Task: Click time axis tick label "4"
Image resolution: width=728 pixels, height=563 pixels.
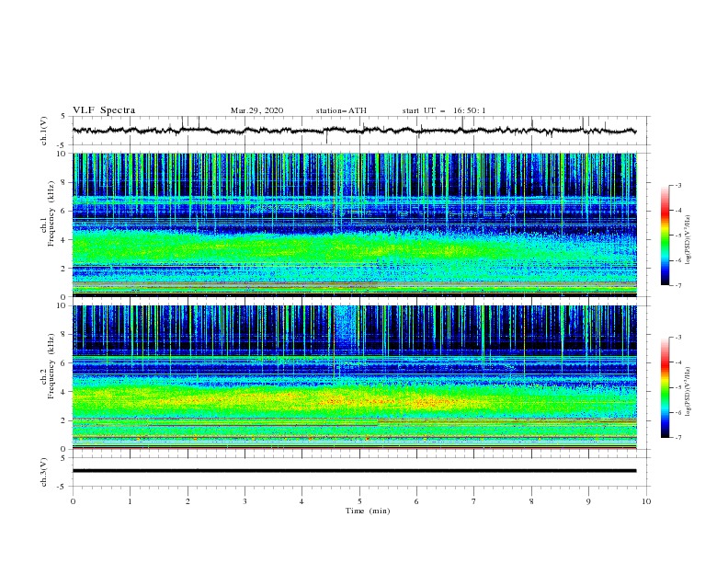Action: (302, 501)
